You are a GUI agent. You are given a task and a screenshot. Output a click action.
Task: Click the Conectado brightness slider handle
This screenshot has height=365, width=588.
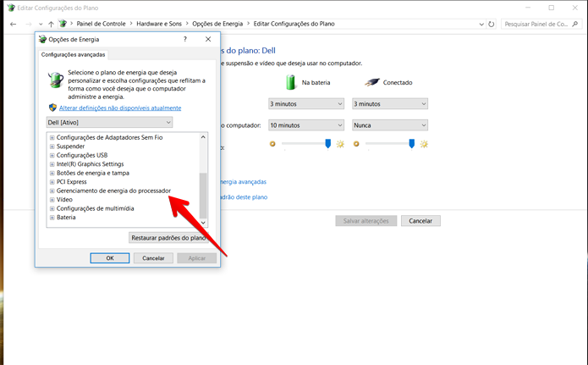[x=412, y=143]
